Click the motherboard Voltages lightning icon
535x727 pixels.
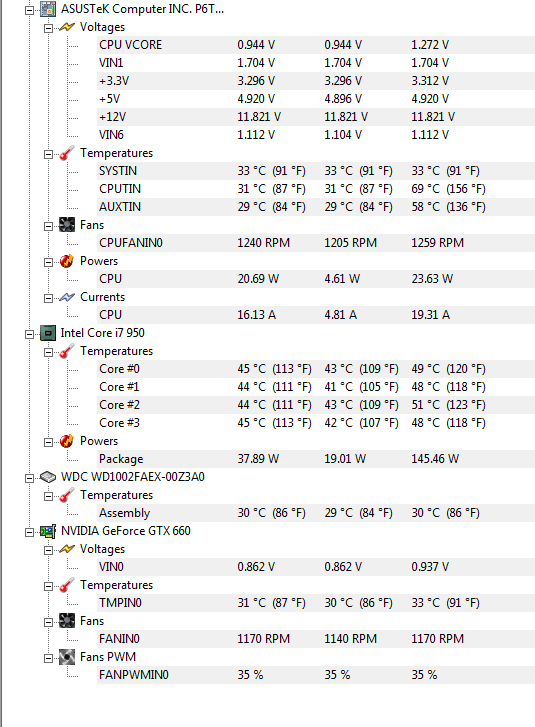pyautogui.click(x=67, y=27)
